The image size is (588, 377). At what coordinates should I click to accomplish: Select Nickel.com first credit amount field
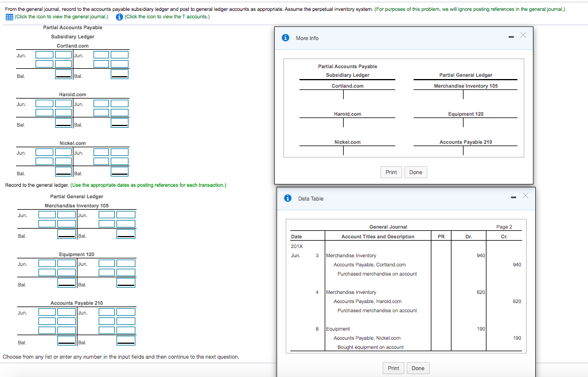(x=120, y=152)
